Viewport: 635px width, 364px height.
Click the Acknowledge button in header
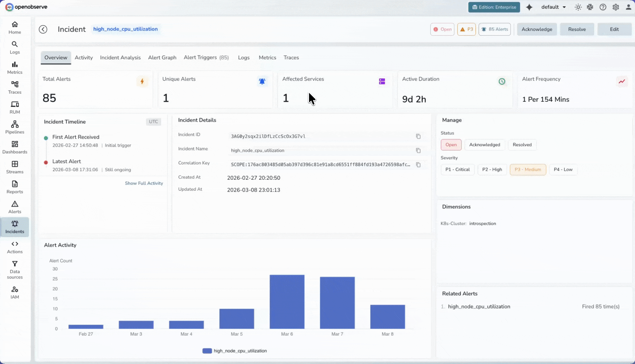pos(537,29)
